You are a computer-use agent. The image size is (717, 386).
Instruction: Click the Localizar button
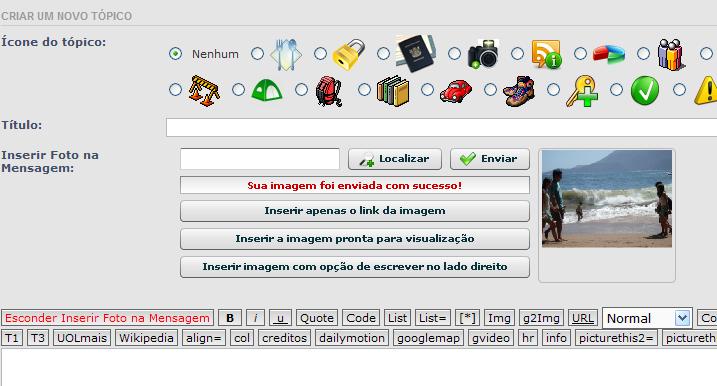tap(395, 159)
